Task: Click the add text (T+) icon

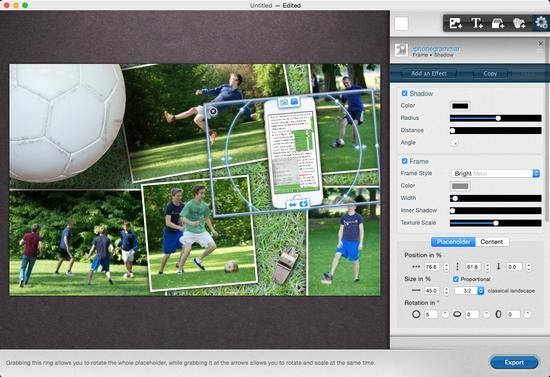Action: 477,23
